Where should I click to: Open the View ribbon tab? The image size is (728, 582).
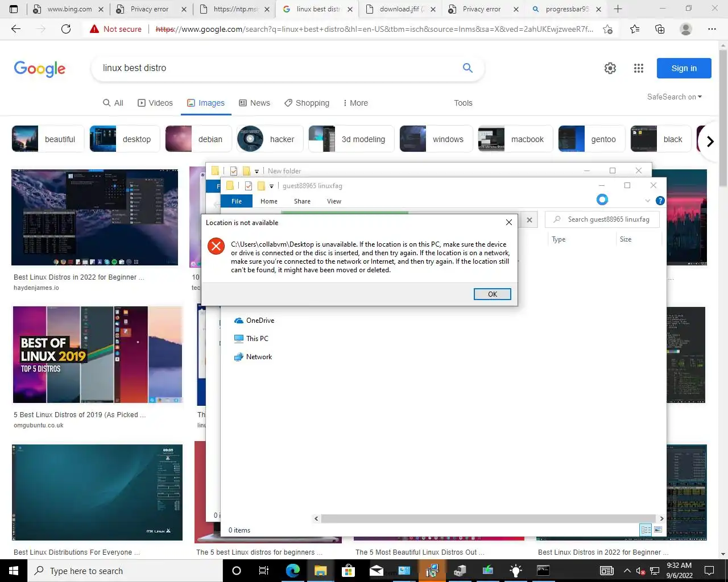(x=334, y=201)
